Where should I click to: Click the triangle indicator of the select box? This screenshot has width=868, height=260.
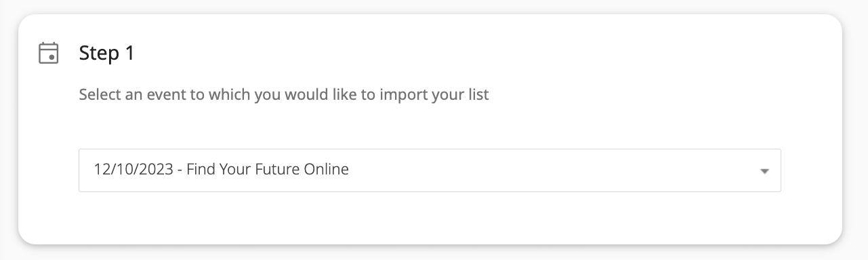(764, 171)
